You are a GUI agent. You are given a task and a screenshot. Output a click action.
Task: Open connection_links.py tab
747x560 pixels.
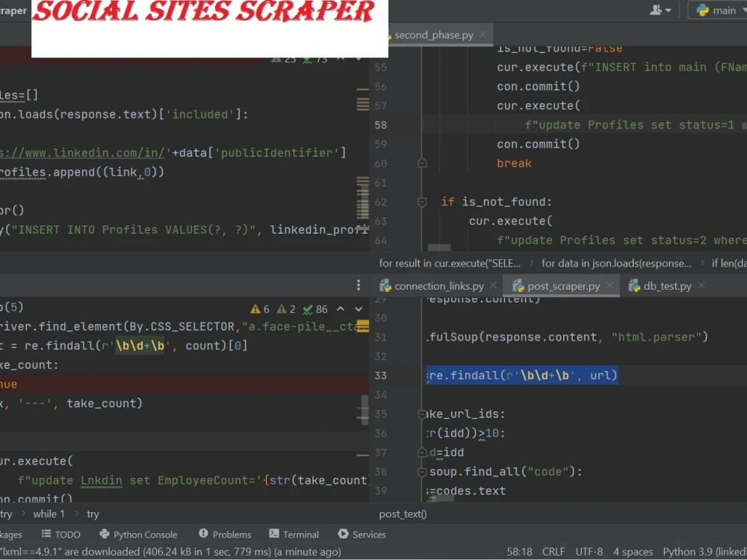(438, 286)
